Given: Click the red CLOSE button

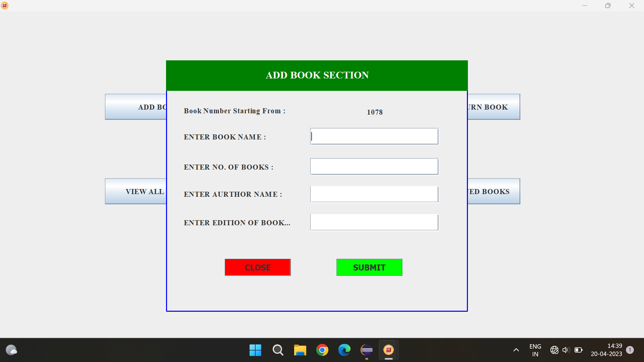Looking at the screenshot, I should [258, 267].
